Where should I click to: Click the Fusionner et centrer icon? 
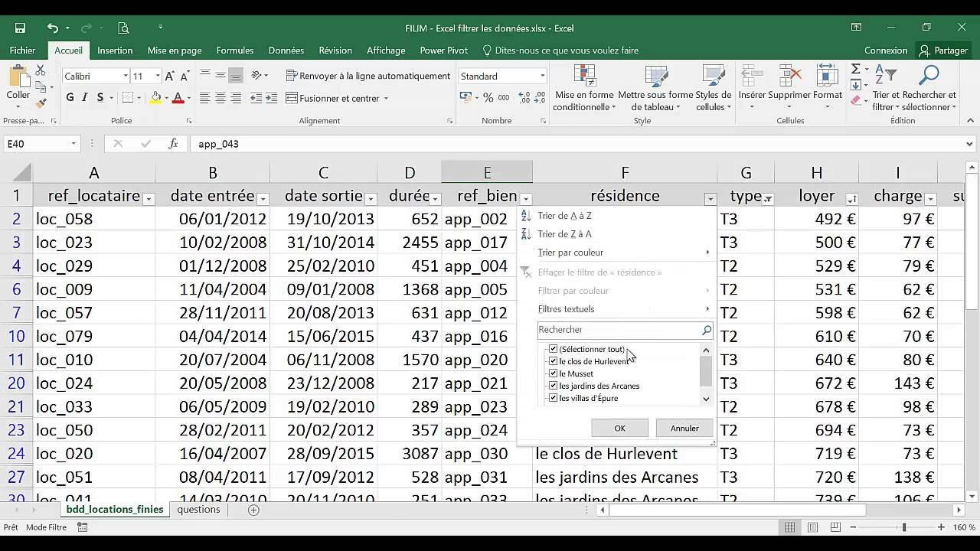(x=294, y=98)
